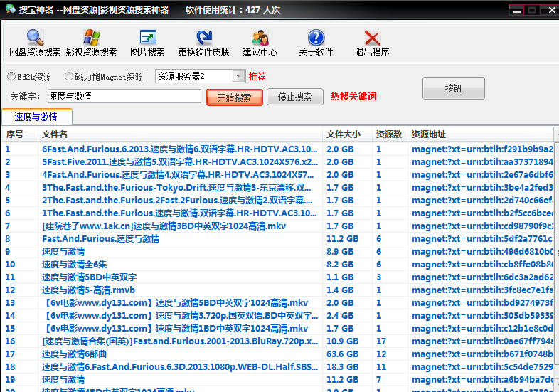The image size is (559, 392).
Task: Sort results by 文件大小 column header
Action: (x=344, y=134)
